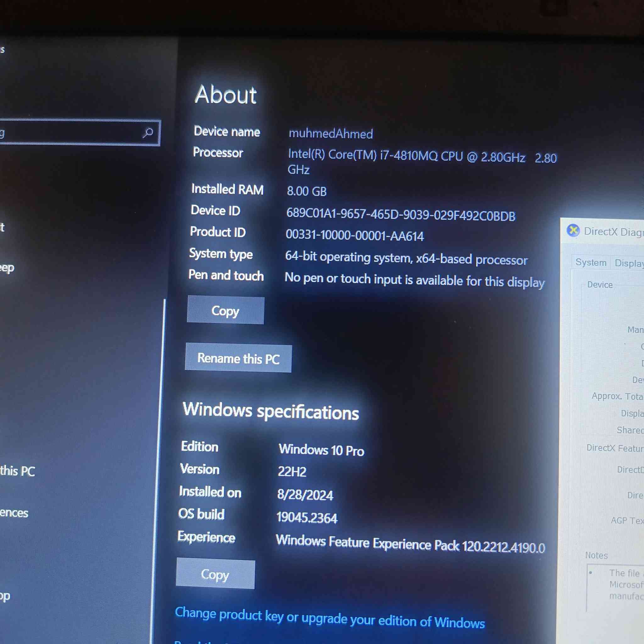Copy Windows specifications with the lower Copy button
Screen dimensions: 644x644
[215, 574]
